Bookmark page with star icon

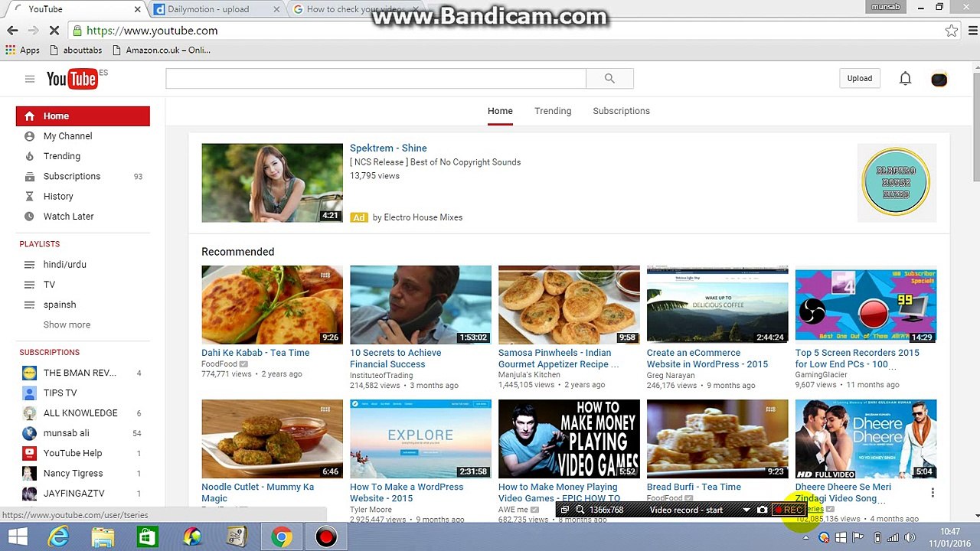click(x=951, y=31)
